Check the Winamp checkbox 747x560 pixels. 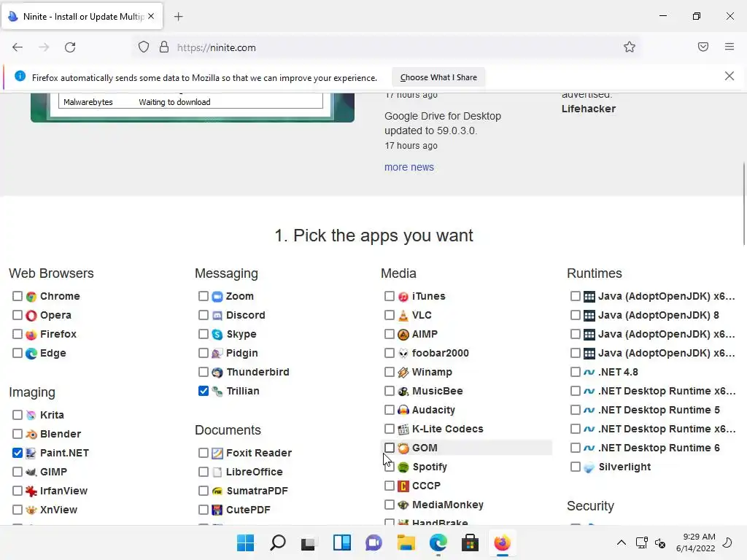point(390,372)
